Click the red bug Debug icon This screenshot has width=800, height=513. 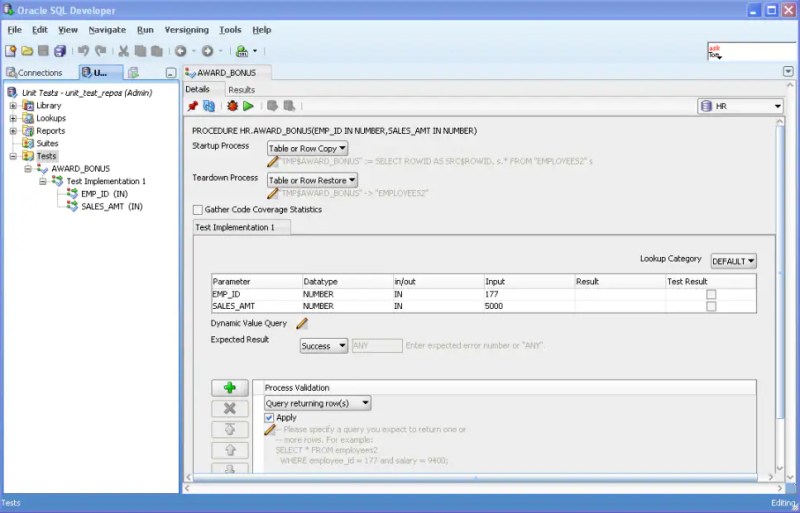tap(233, 106)
